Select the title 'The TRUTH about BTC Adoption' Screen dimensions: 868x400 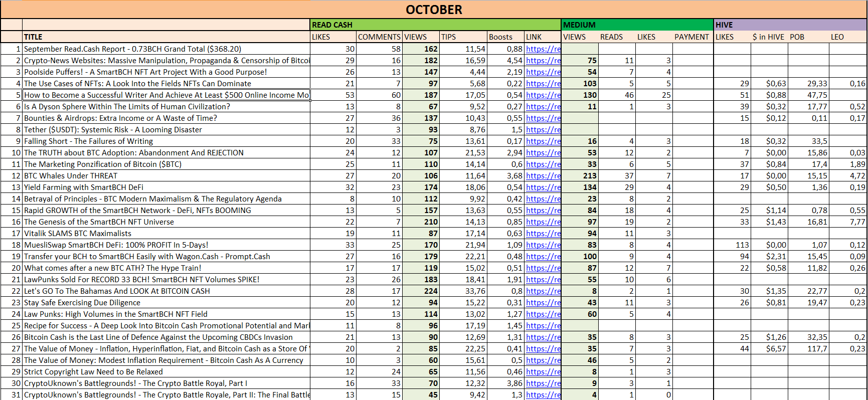(166, 153)
